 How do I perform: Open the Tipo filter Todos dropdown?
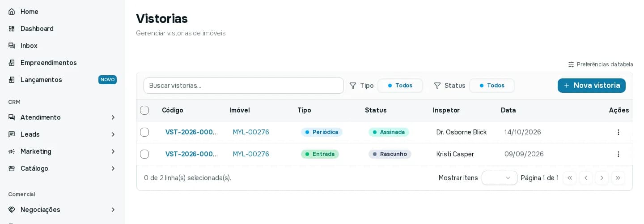click(x=400, y=86)
